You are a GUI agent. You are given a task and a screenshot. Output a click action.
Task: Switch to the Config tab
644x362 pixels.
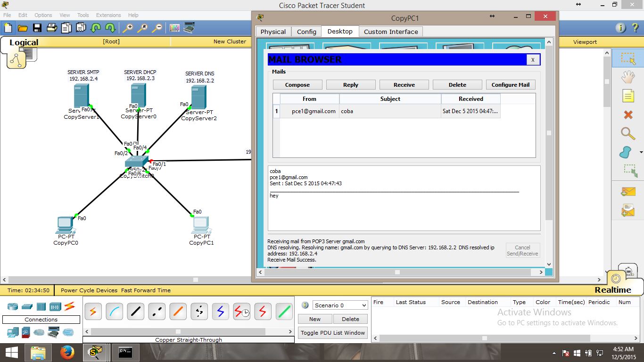306,32
